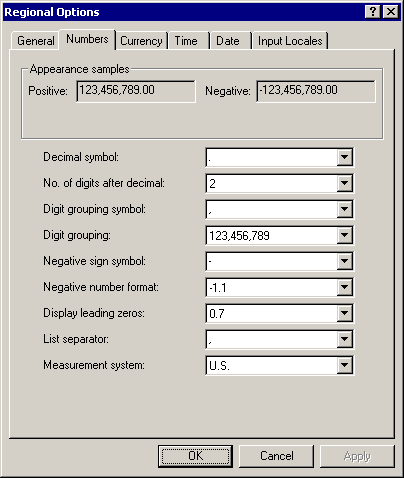Open the Currency tab
Screen dimensions: 404x478
pos(141,41)
